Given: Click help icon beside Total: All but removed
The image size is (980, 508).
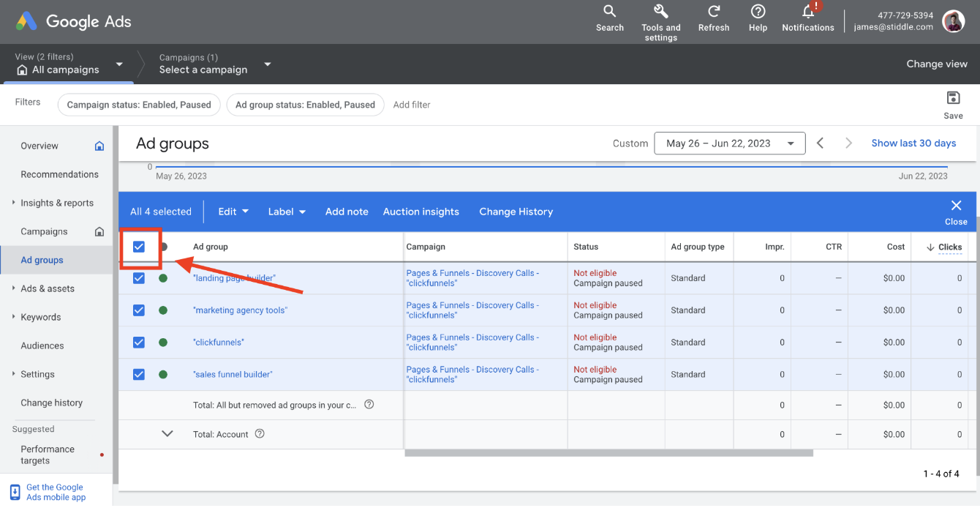Looking at the screenshot, I should (x=369, y=404).
